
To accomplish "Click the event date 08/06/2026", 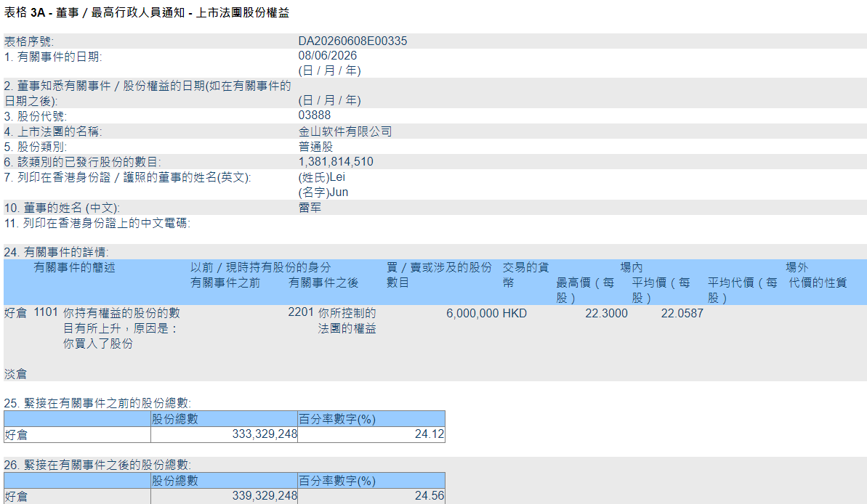I will coord(327,56).
